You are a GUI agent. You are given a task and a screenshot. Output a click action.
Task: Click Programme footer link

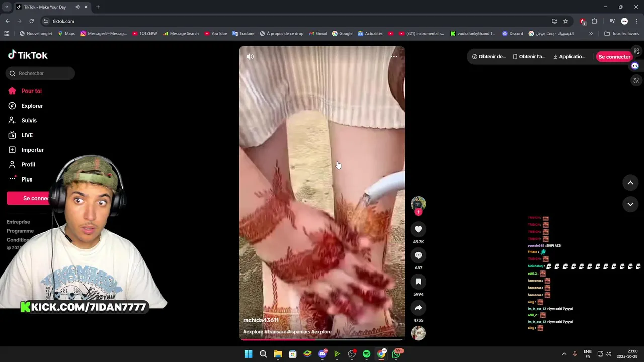20,231
